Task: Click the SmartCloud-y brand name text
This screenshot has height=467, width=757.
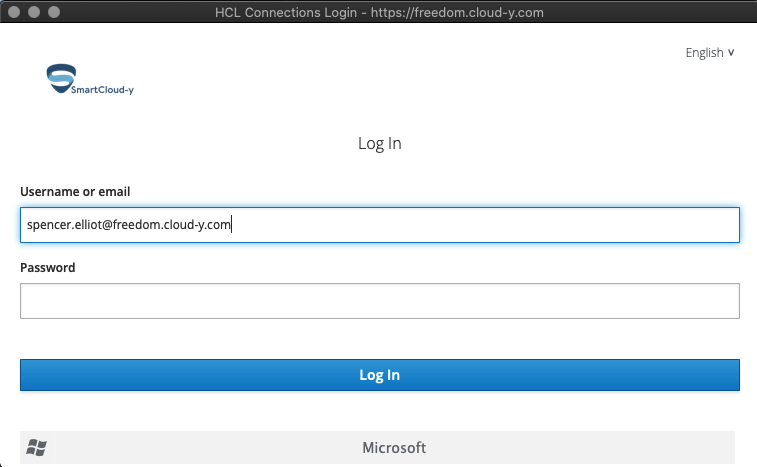Action: coord(102,90)
